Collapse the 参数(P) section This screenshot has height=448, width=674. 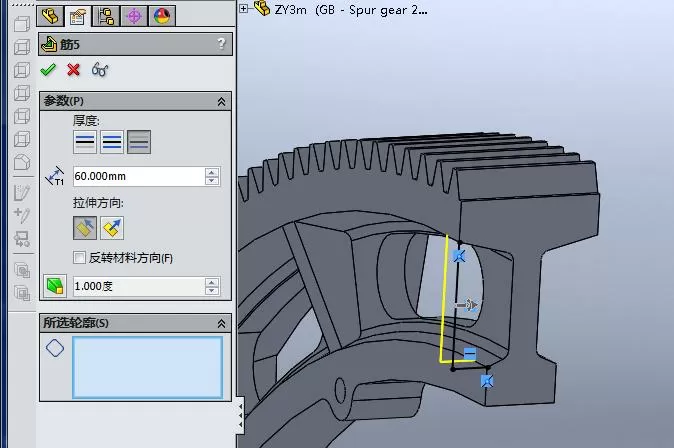click(221, 101)
